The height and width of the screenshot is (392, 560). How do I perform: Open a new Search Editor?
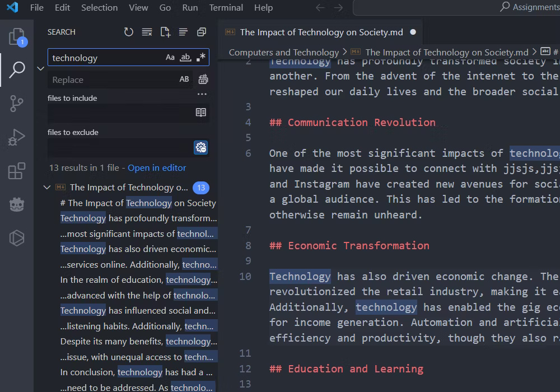click(165, 32)
